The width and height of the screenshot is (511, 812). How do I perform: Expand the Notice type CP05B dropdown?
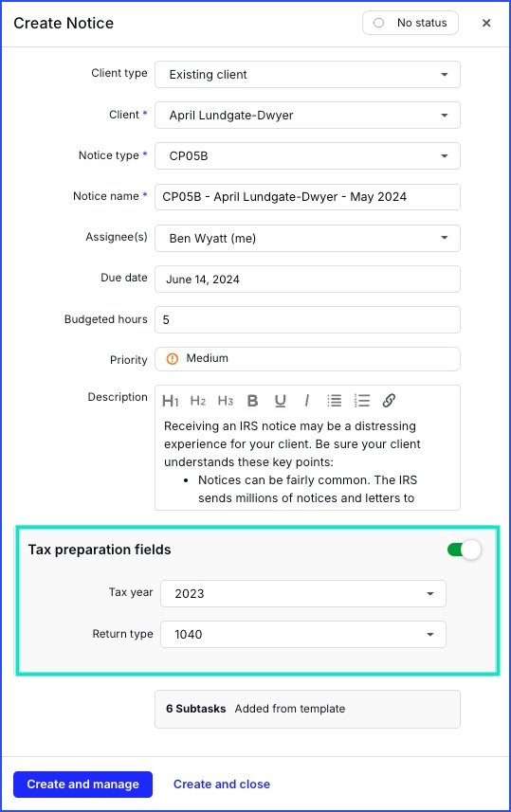click(307, 156)
